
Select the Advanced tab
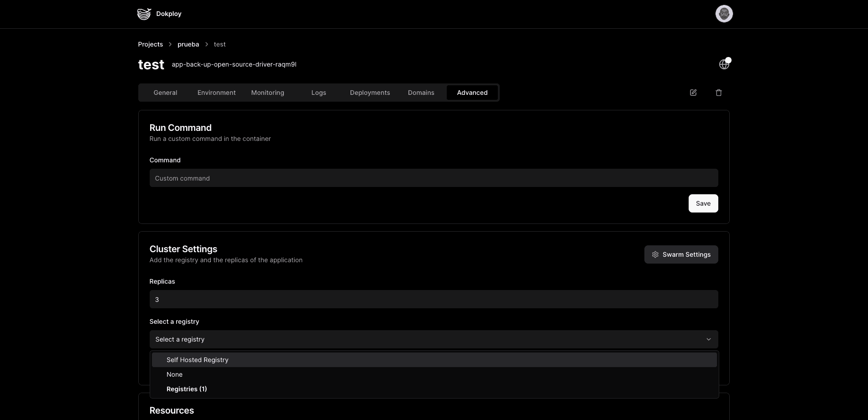click(x=472, y=93)
